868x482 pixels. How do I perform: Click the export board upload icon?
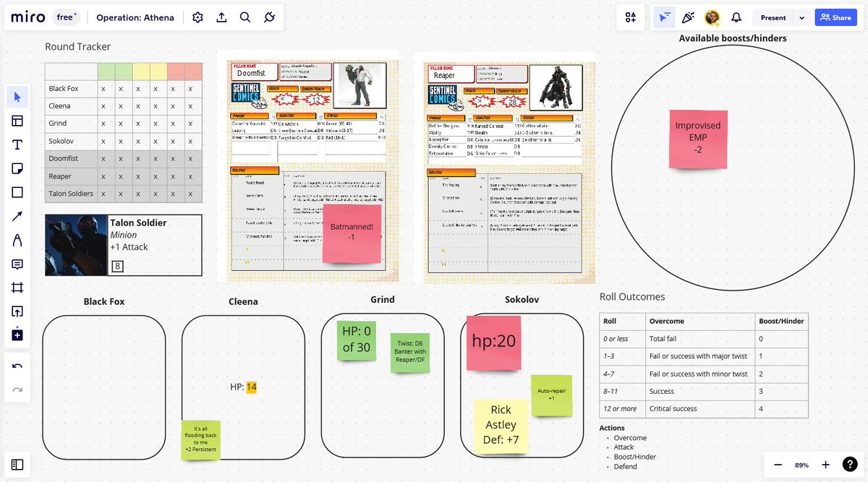[222, 17]
